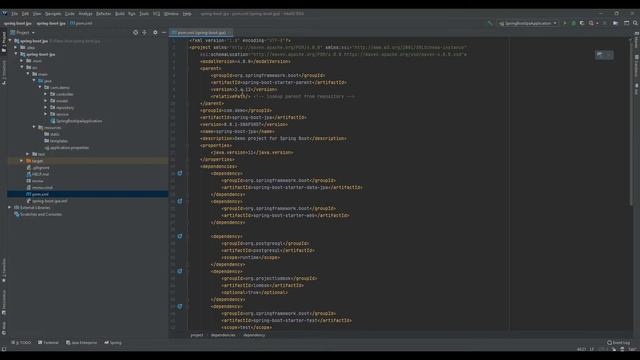Viewport: 640px width, 360px height.
Task: Start debugging with the green bug icon
Action: coord(573,23)
